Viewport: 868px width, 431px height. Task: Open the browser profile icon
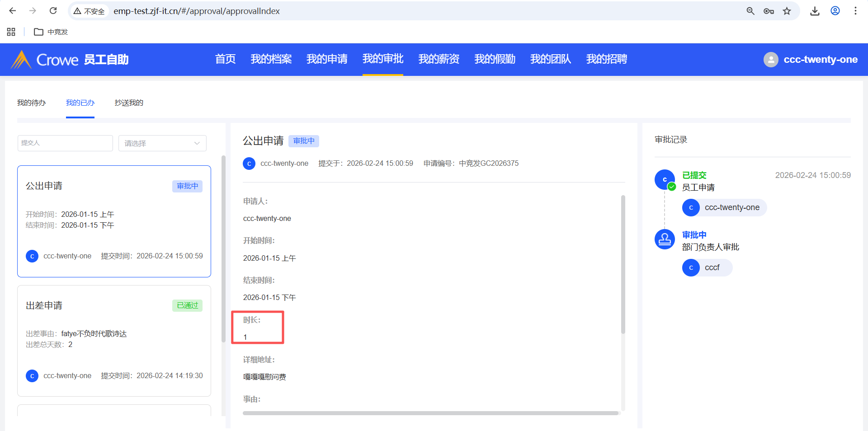point(835,11)
